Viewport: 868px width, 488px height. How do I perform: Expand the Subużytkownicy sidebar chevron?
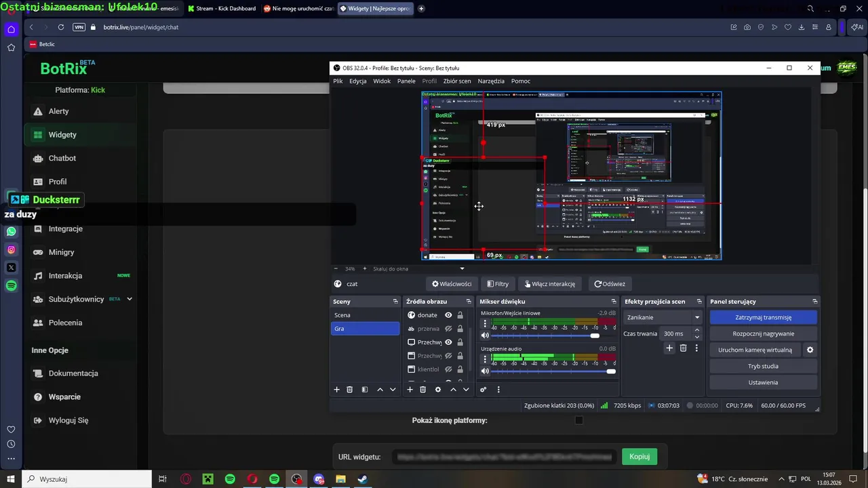pos(130,299)
